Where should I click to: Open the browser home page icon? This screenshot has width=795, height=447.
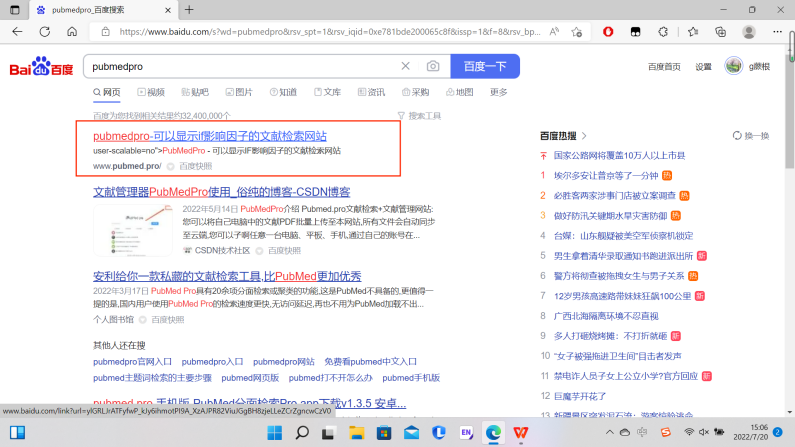tap(72, 32)
